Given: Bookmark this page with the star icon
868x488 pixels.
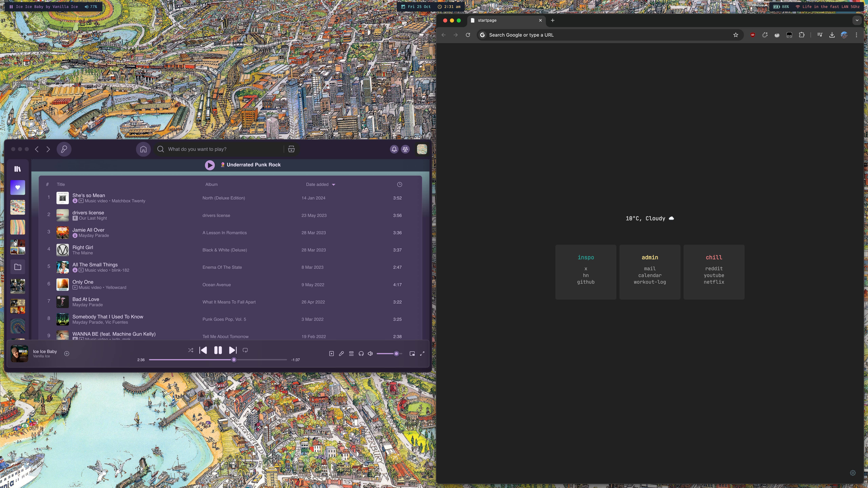Looking at the screenshot, I should 736,35.
